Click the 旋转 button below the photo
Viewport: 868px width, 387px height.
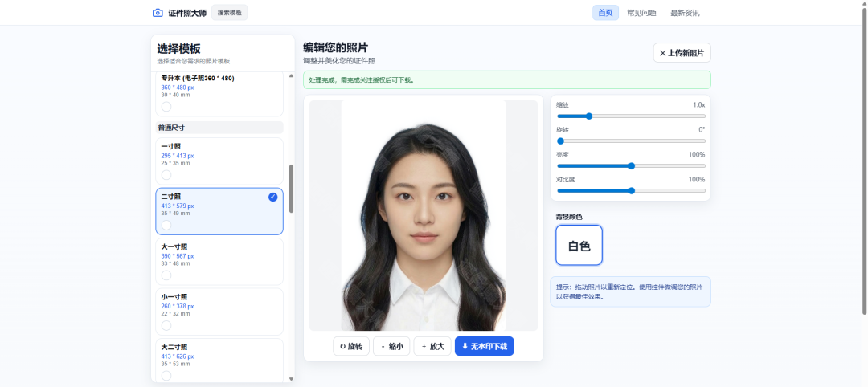351,347
